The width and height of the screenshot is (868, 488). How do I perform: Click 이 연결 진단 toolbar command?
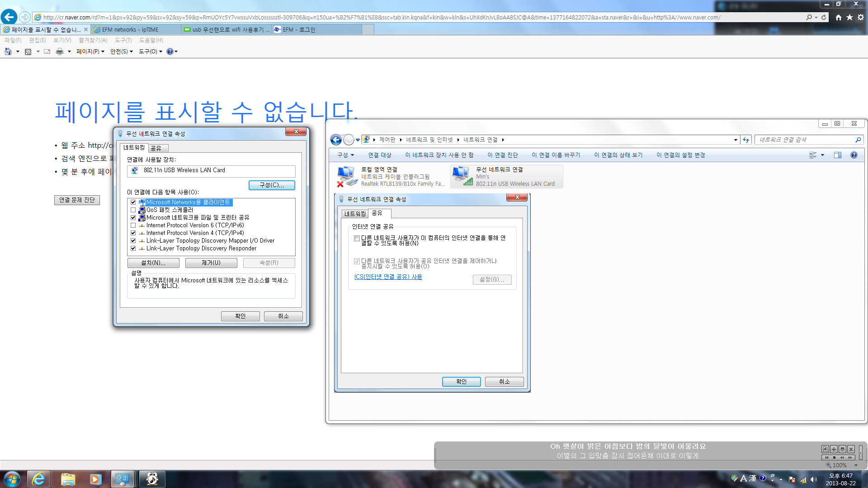tap(503, 155)
